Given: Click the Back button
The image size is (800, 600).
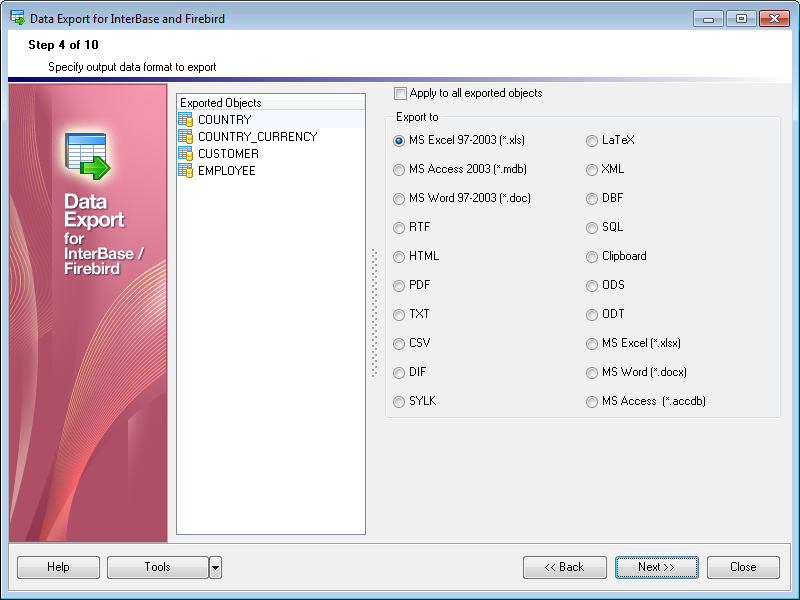Looking at the screenshot, I should pyautogui.click(x=564, y=567).
